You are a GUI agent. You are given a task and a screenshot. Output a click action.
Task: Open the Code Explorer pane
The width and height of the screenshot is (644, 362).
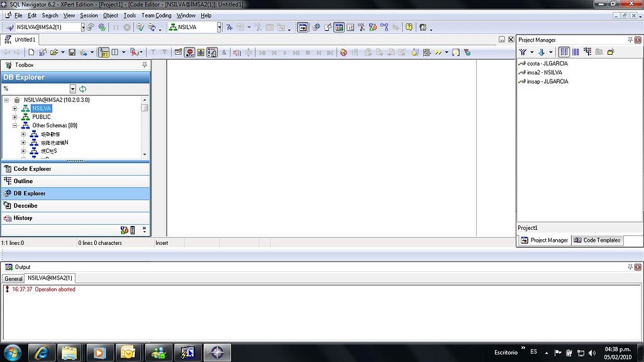click(76, 169)
